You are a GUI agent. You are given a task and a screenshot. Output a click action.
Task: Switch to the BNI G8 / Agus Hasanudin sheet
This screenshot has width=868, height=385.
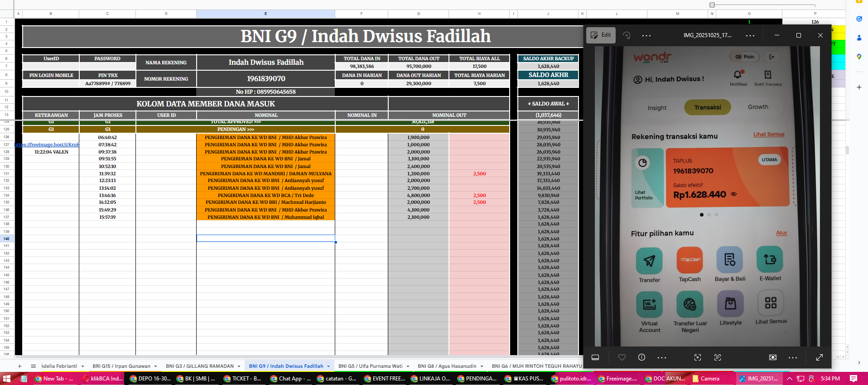[447, 366]
